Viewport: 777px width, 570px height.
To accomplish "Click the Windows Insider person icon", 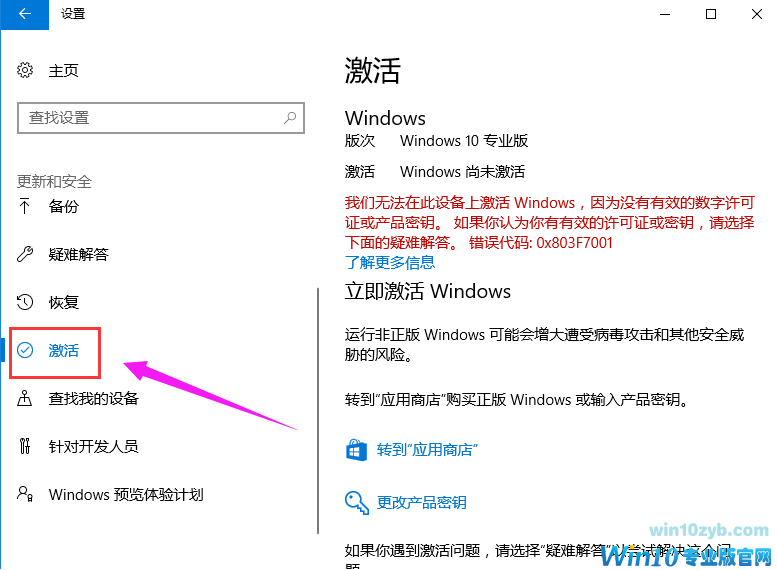I will 25,494.
